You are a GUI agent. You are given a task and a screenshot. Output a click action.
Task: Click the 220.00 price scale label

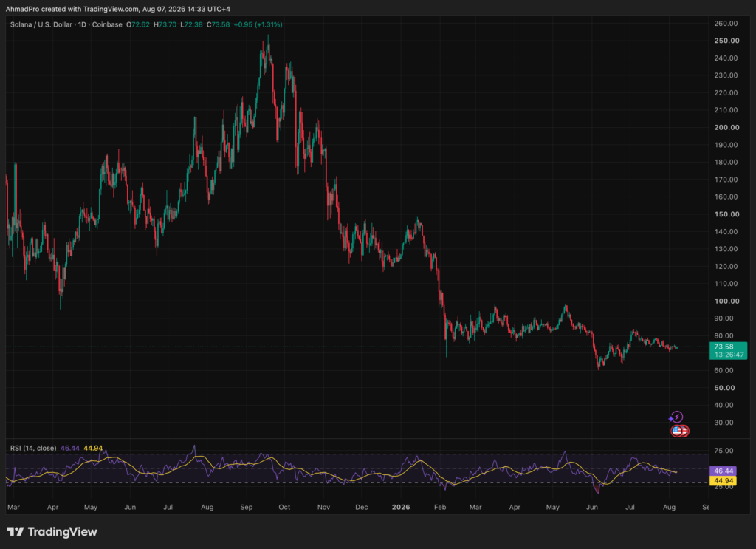pos(726,92)
